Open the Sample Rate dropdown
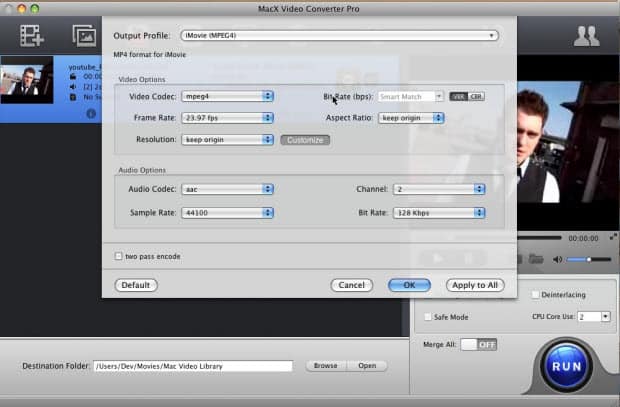The height and width of the screenshot is (407, 620). pyautogui.click(x=227, y=213)
